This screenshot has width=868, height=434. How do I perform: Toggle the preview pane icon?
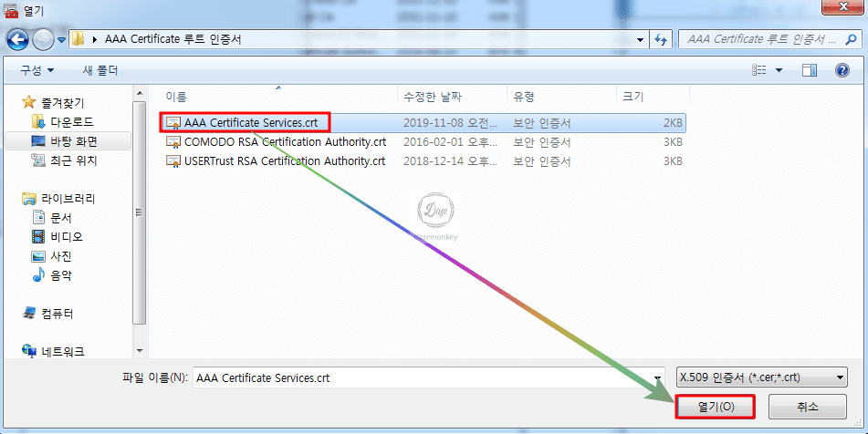pos(810,70)
